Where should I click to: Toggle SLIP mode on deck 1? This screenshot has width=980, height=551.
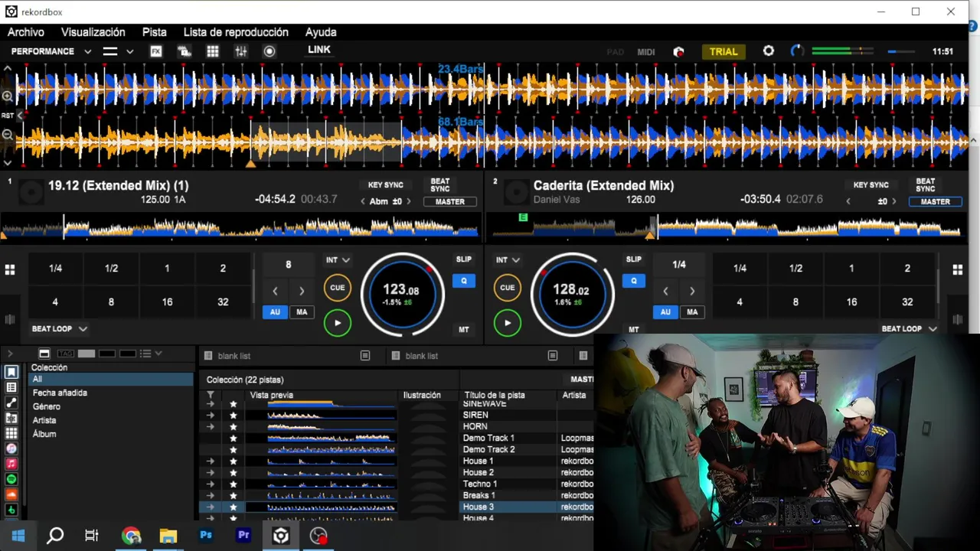(464, 259)
